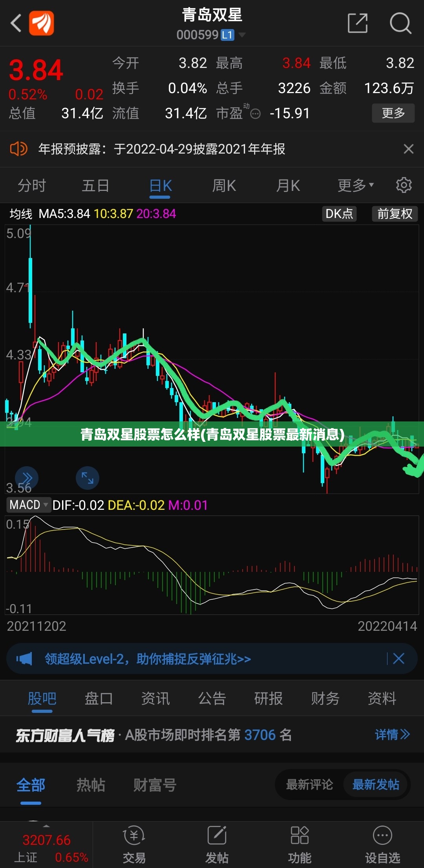
Task: Tap the orange Eastmoney app logo
Action: tap(41, 23)
